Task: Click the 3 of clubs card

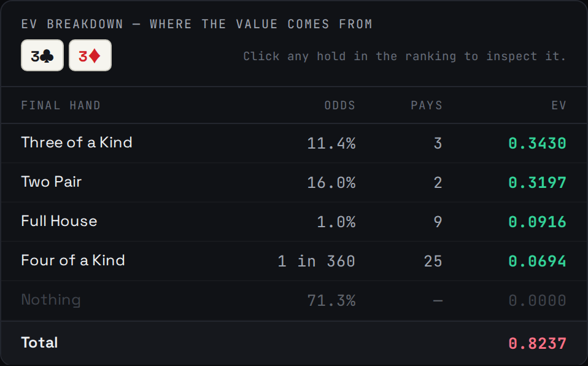Action: [x=42, y=55]
